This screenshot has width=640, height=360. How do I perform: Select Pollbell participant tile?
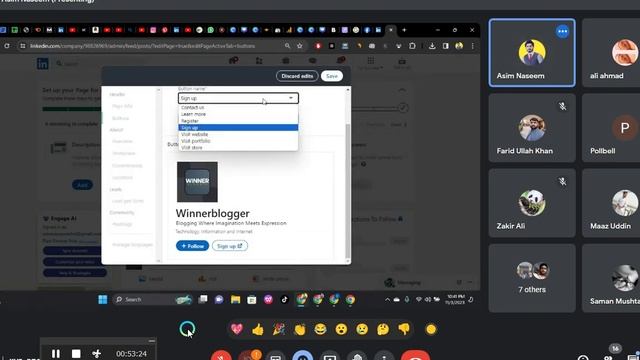pos(611,128)
